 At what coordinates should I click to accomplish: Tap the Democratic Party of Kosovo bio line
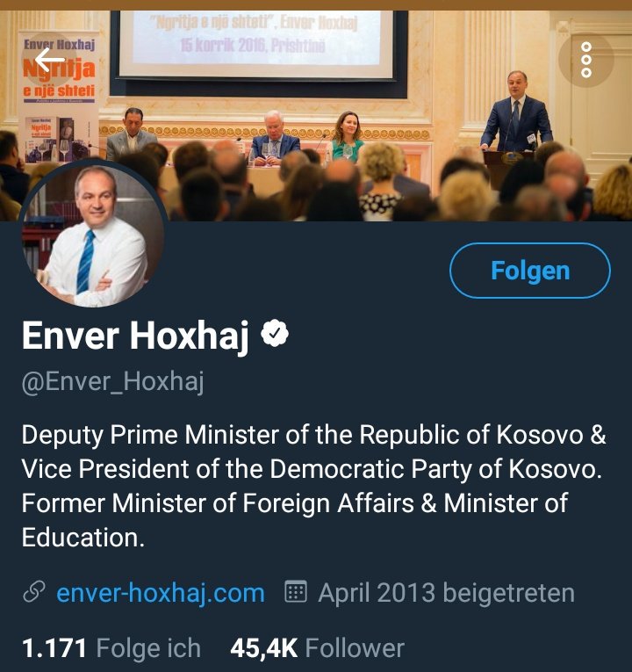click(312, 468)
